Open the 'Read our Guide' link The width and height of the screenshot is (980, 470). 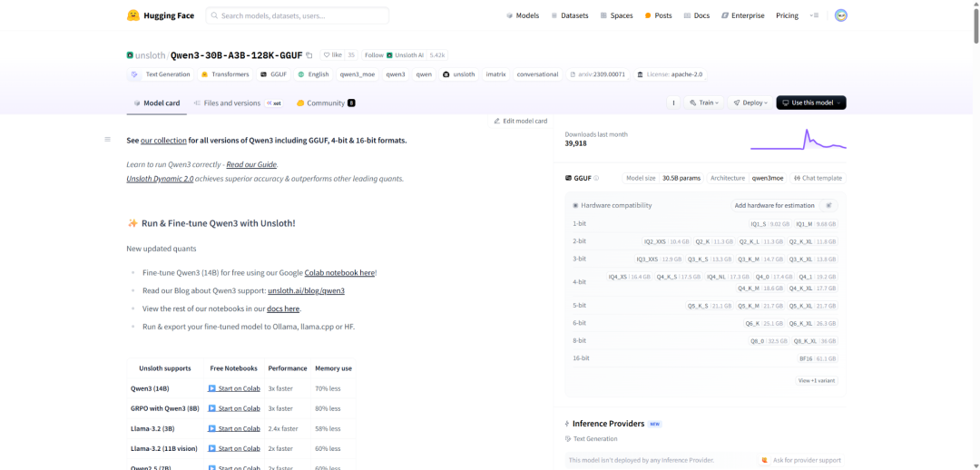[251, 164]
